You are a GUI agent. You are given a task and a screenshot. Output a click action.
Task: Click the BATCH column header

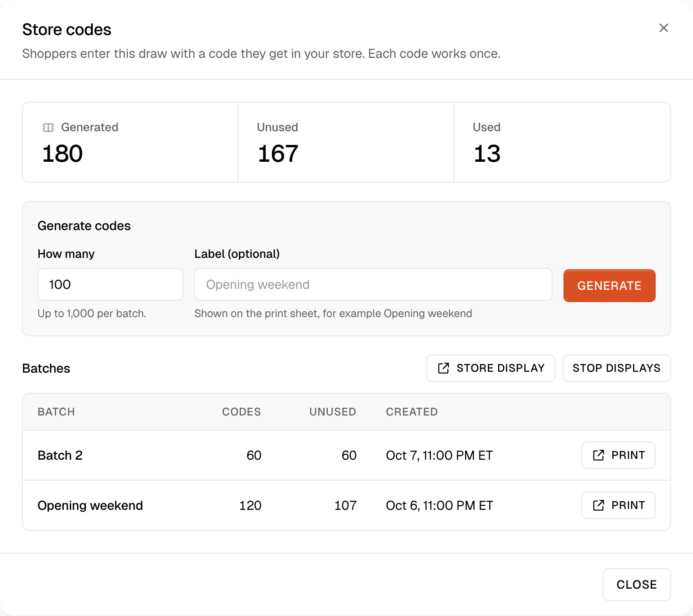coord(56,412)
